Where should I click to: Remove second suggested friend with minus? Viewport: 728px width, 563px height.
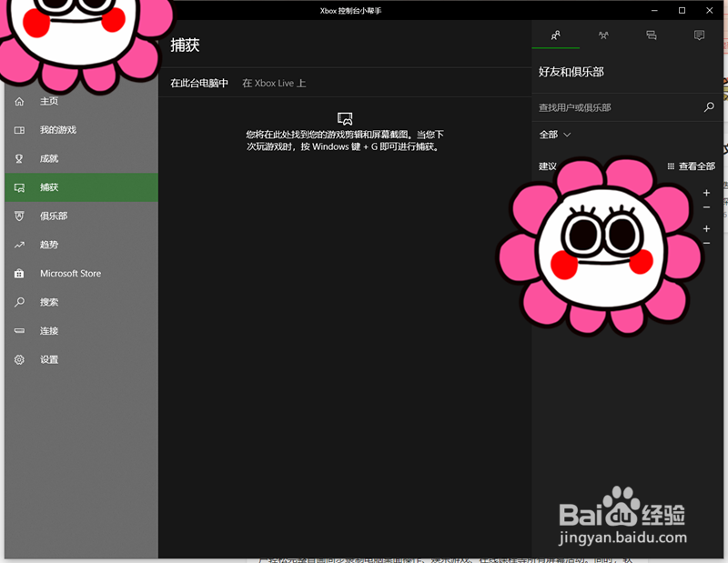pyautogui.click(x=707, y=243)
